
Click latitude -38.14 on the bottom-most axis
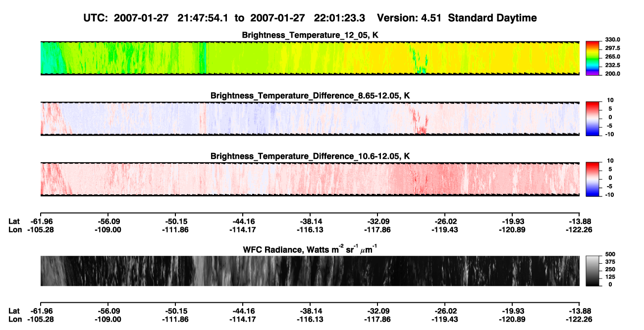click(310, 311)
